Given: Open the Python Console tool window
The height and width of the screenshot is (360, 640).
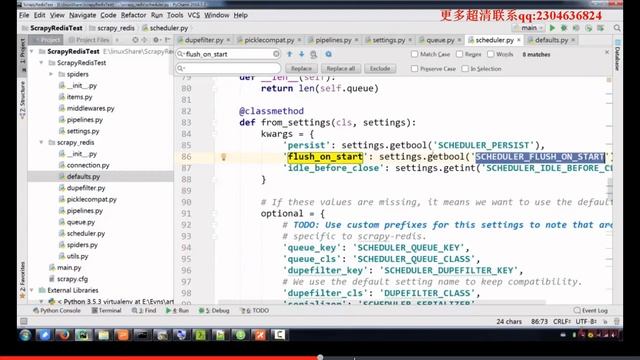Looking at the screenshot, I should (x=57, y=311).
